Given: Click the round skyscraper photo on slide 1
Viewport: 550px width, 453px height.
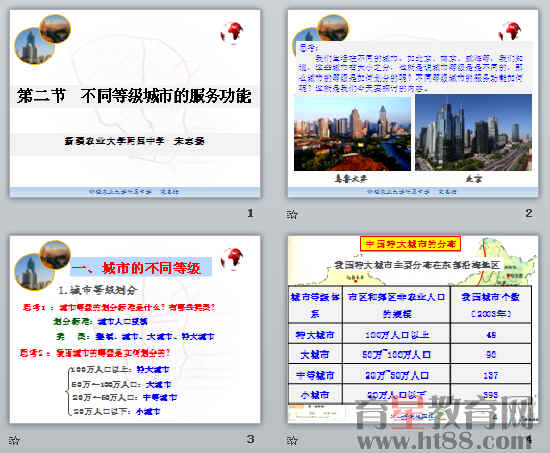Looking at the screenshot, I should (34, 47).
